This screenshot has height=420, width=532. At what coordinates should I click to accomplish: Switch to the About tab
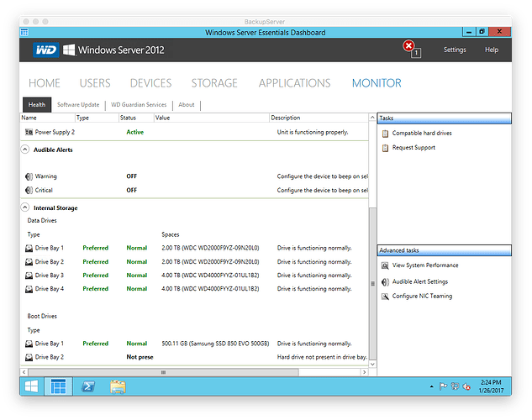(x=187, y=105)
